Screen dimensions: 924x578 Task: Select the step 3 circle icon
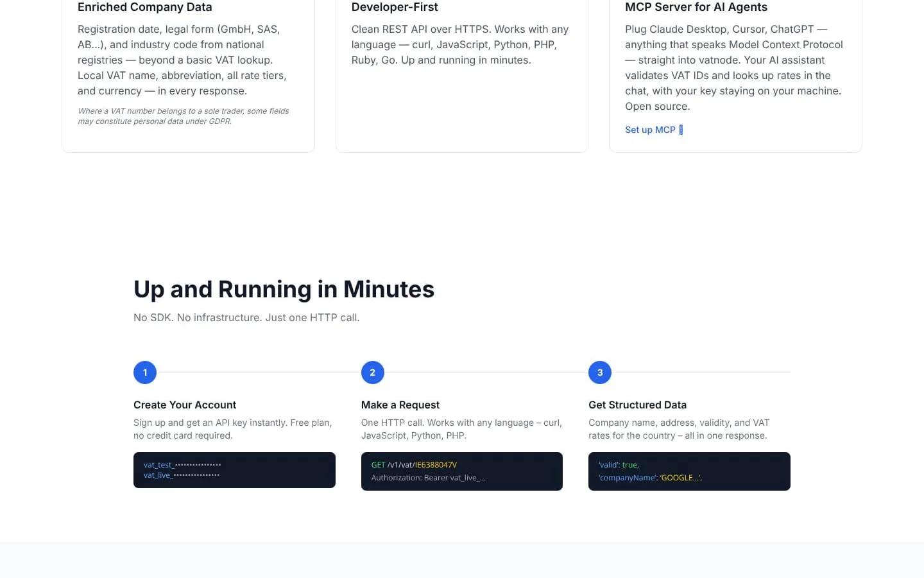[x=600, y=372]
